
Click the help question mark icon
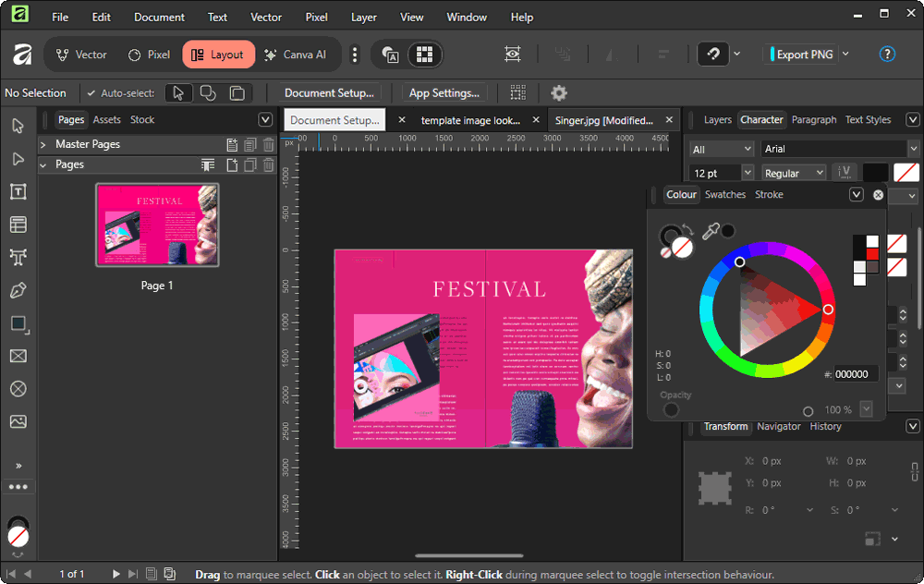[x=887, y=55]
